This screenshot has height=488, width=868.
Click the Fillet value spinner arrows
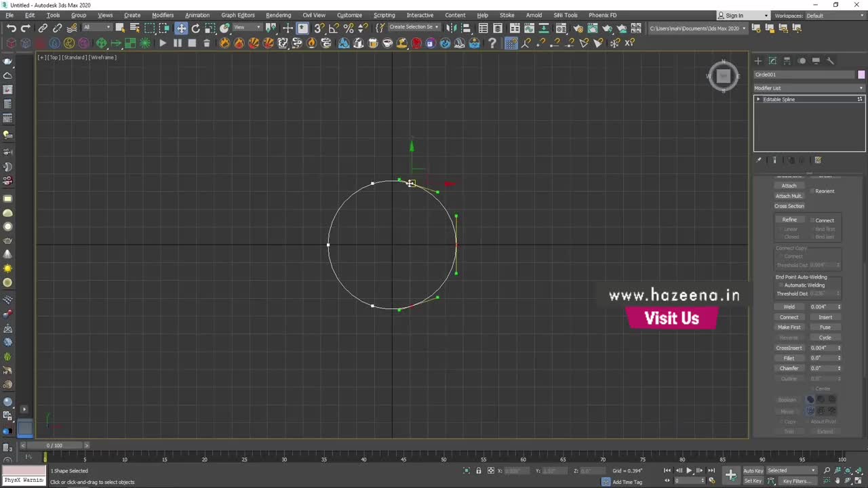coord(839,358)
